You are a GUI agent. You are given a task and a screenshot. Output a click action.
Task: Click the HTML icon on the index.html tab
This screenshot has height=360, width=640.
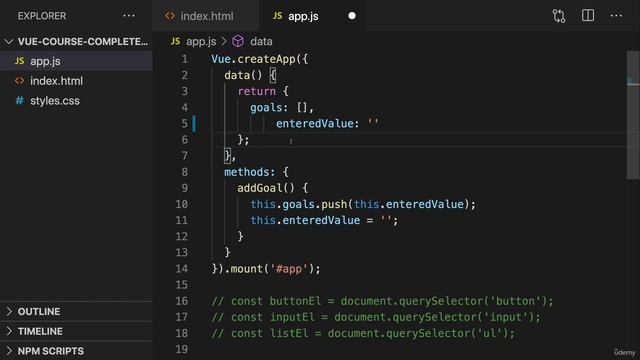(x=170, y=16)
